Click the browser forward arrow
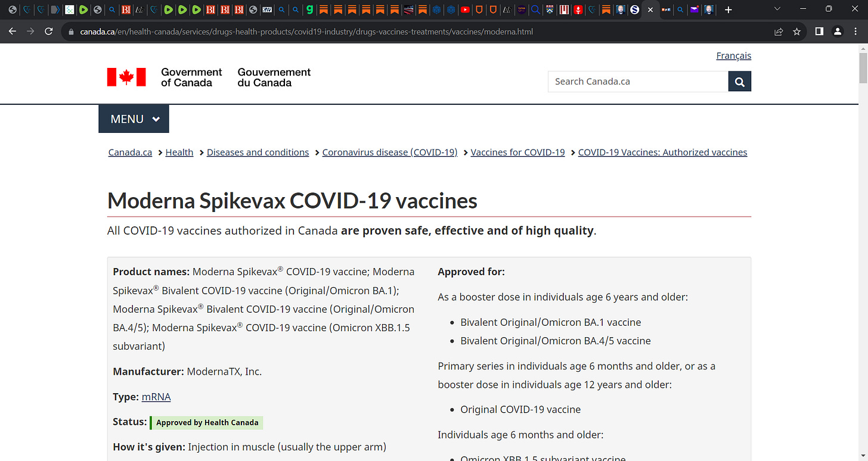Viewport: 868px width, 461px height. click(30, 32)
